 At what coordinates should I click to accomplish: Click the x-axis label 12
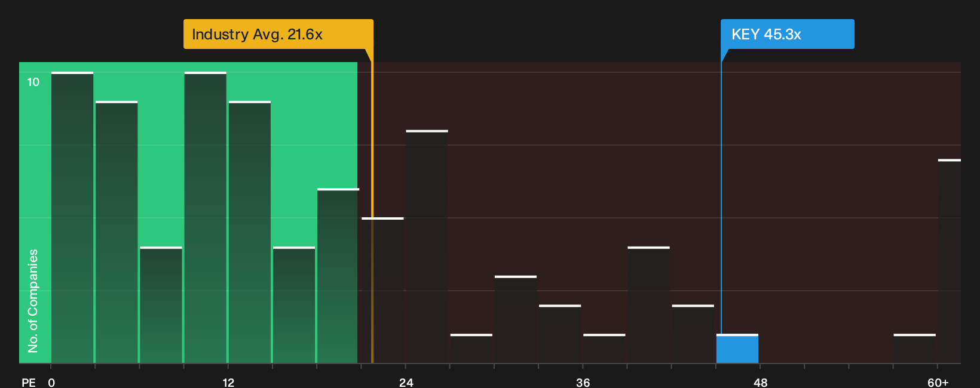[x=228, y=383]
